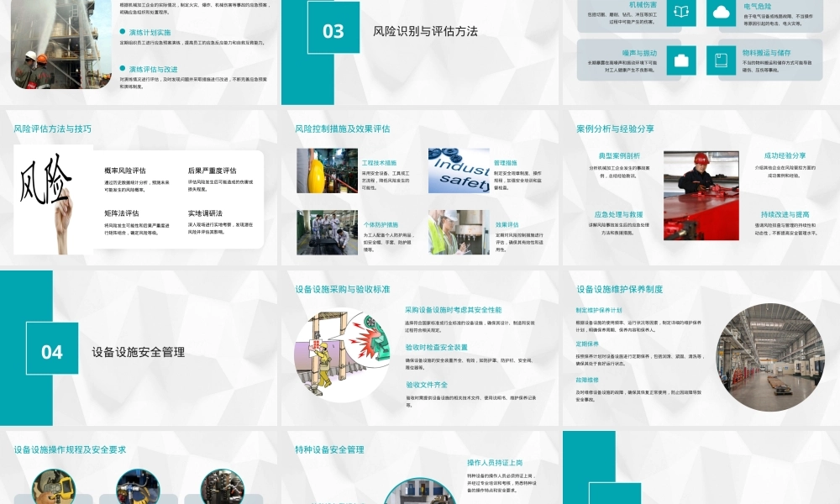
Task: Click the Industrial safety photo beside 管理措施
Action: pos(459,171)
